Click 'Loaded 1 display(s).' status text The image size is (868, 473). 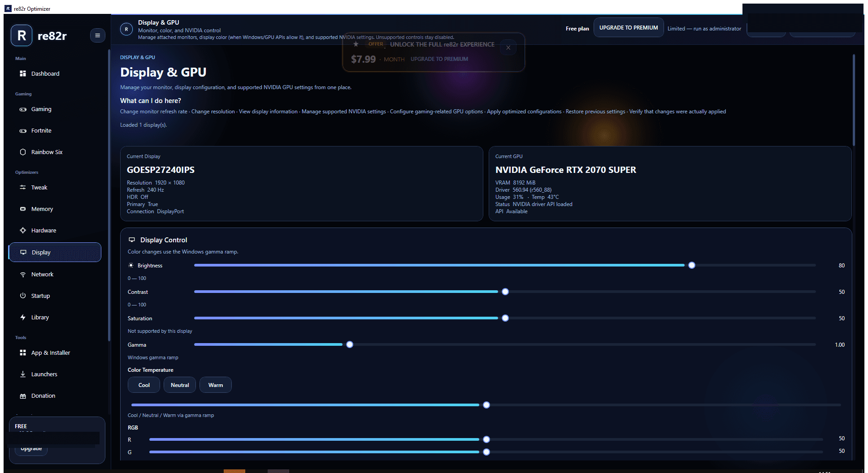(143, 125)
